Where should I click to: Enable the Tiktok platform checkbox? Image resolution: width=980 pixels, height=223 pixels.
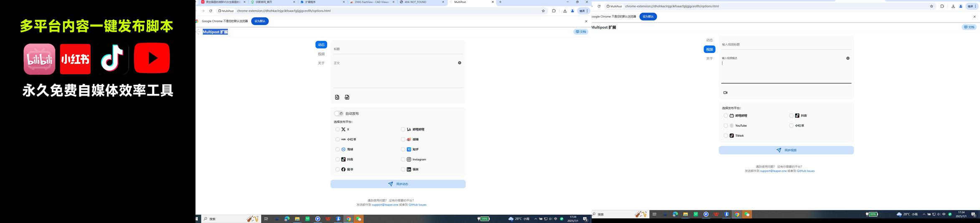point(726,136)
